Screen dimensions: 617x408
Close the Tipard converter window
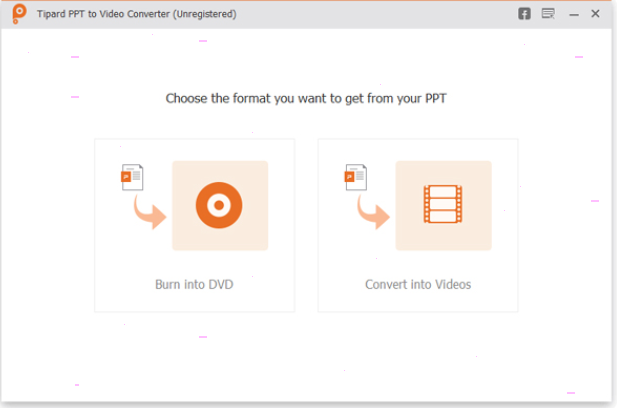tap(595, 14)
